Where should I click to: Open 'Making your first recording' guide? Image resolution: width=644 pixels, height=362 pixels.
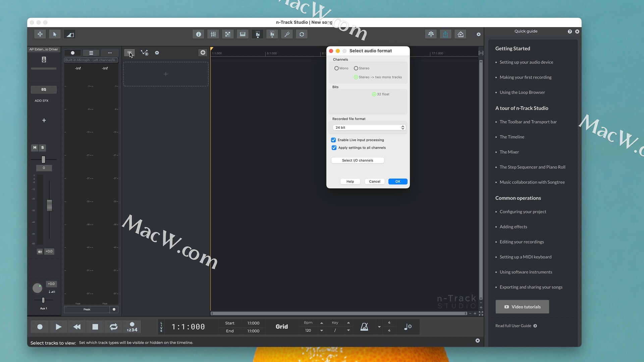pos(525,77)
